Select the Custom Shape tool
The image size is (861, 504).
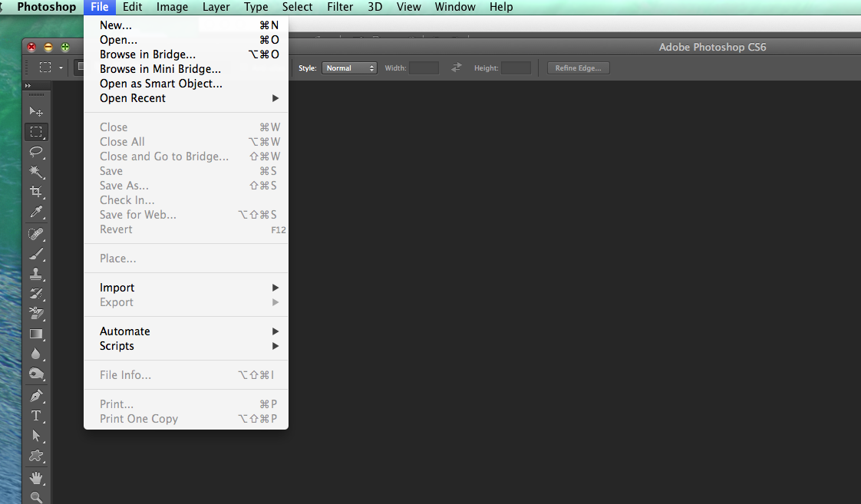click(x=36, y=456)
